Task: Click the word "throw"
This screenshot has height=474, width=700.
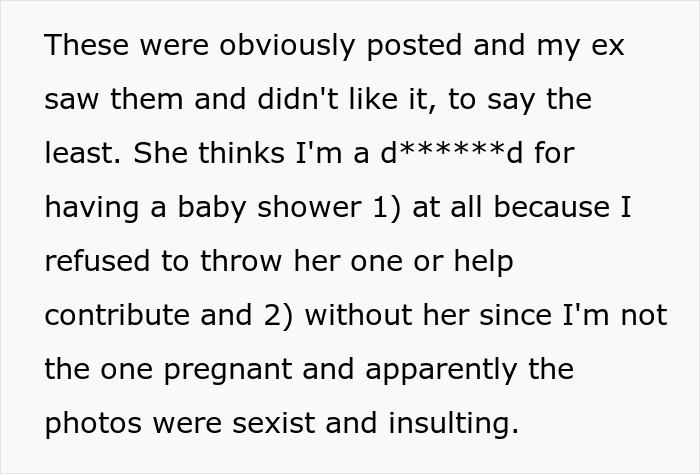Action: coord(241,261)
